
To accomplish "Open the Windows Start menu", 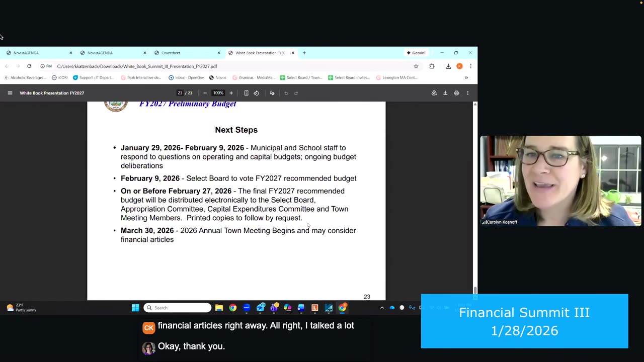I will tap(135, 308).
